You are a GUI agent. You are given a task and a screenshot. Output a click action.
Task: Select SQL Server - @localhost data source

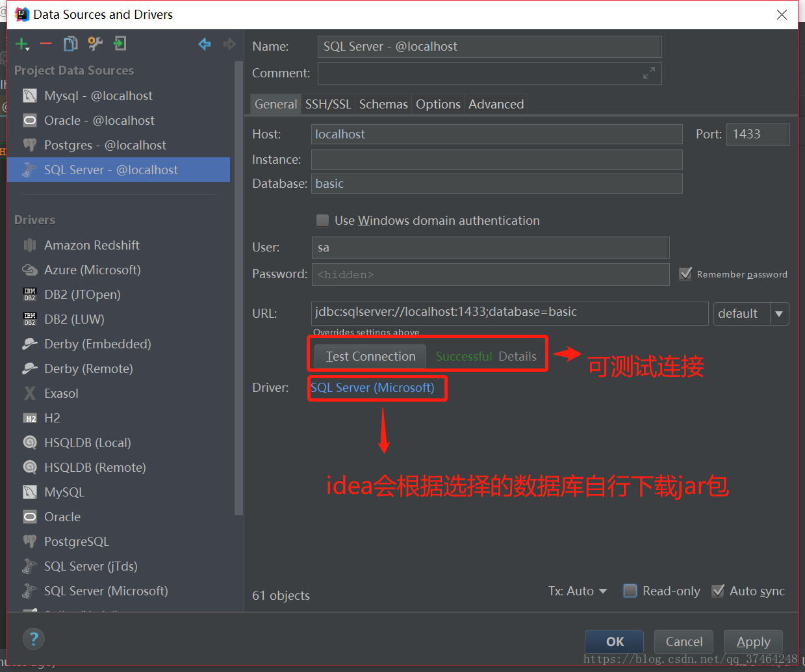[118, 170]
